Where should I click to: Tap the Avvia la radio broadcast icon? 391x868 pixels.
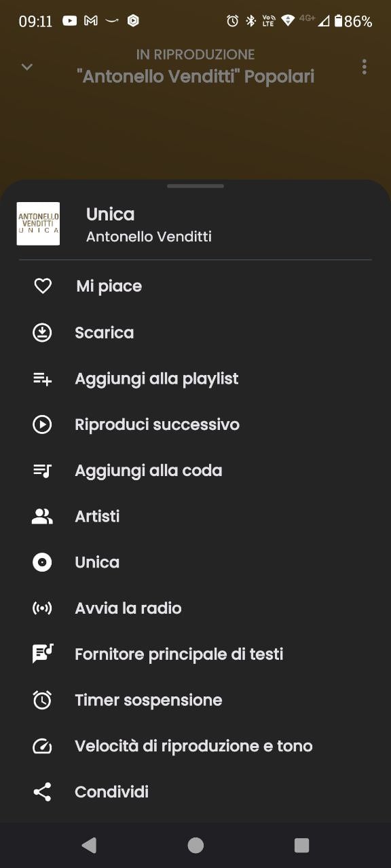42,608
